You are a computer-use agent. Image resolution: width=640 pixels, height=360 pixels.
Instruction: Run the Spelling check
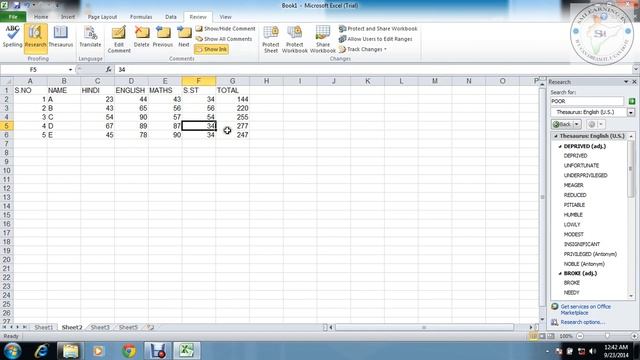[x=12, y=37]
